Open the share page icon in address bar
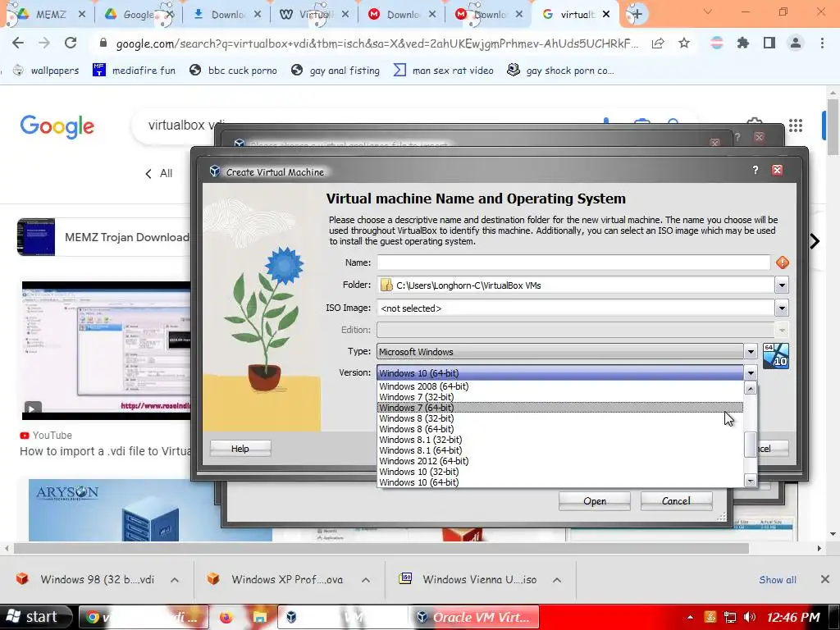The width and height of the screenshot is (840, 630). pyautogui.click(x=658, y=43)
